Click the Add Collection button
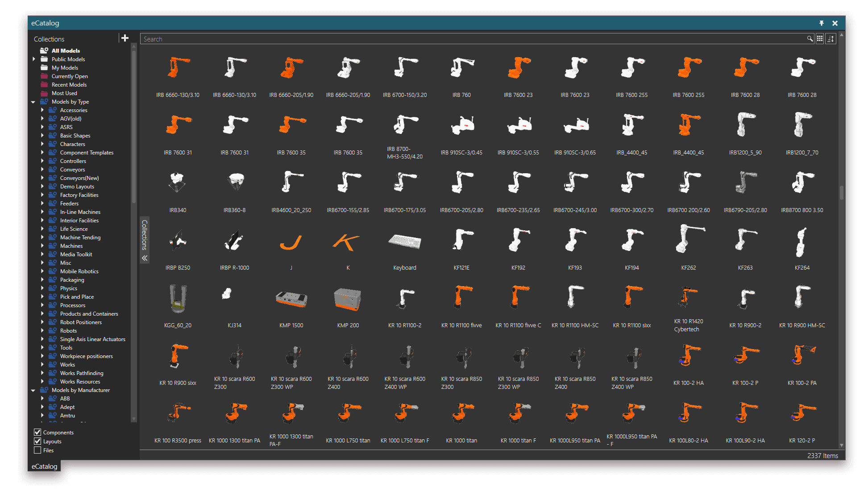 pyautogui.click(x=125, y=39)
